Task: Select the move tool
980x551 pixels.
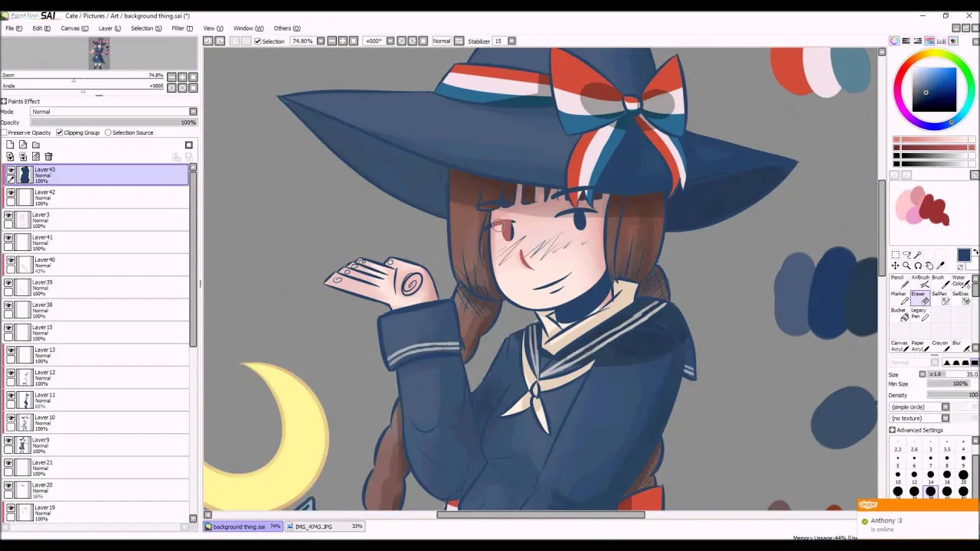Action: point(895,266)
